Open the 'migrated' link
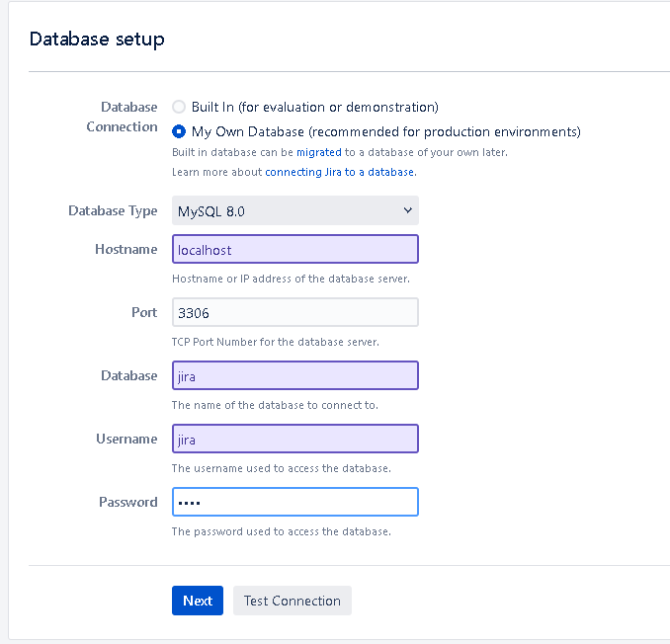Viewport: 670px width, 644px height. click(x=319, y=153)
